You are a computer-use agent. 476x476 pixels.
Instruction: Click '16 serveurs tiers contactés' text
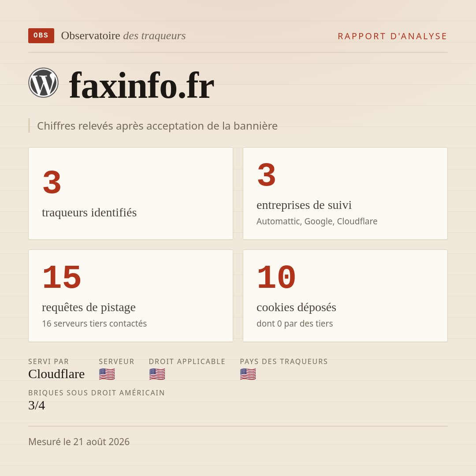(94, 324)
